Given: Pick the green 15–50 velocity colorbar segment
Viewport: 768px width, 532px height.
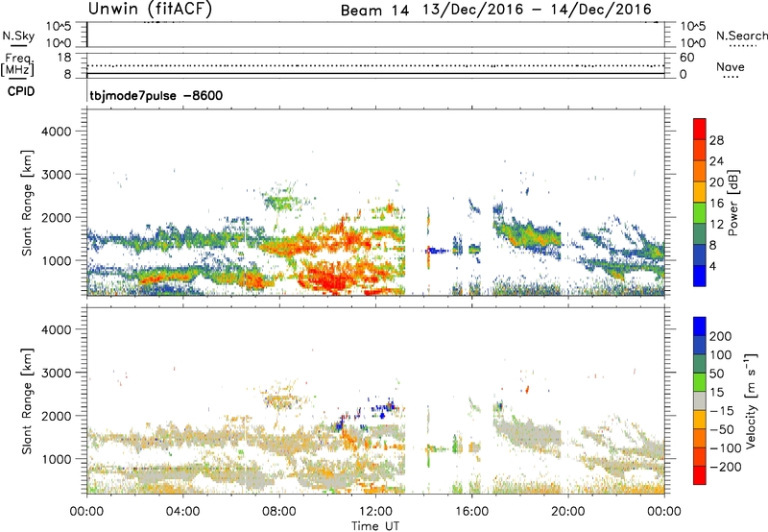Looking at the screenshot, I should click(700, 382).
